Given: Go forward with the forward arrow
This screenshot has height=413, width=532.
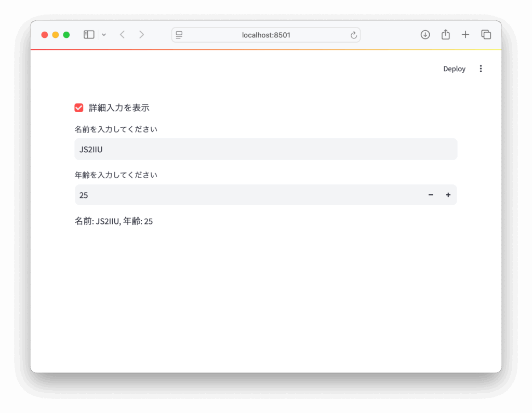Looking at the screenshot, I should click(x=141, y=35).
